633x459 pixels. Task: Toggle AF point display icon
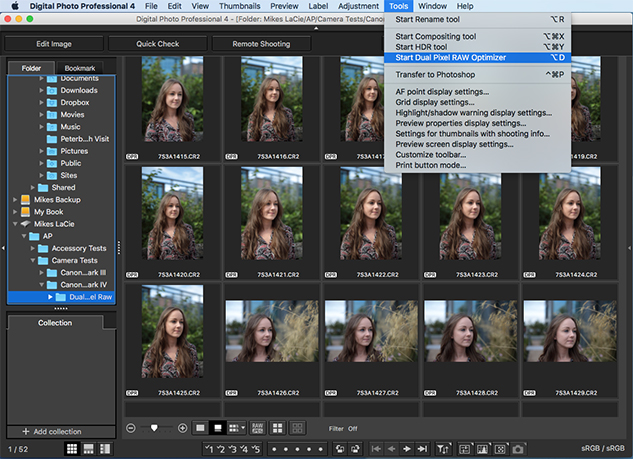(500, 449)
